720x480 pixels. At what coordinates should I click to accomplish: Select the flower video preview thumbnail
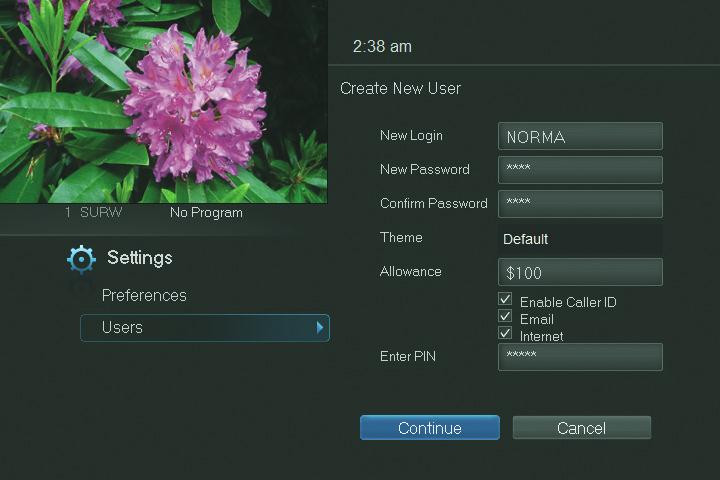pyautogui.click(x=164, y=100)
